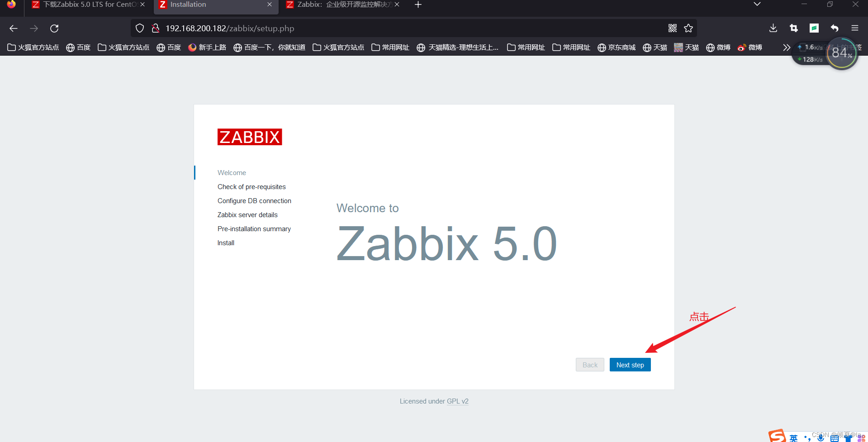
Task: Click the ZABBIX logo
Action: pyautogui.click(x=250, y=137)
